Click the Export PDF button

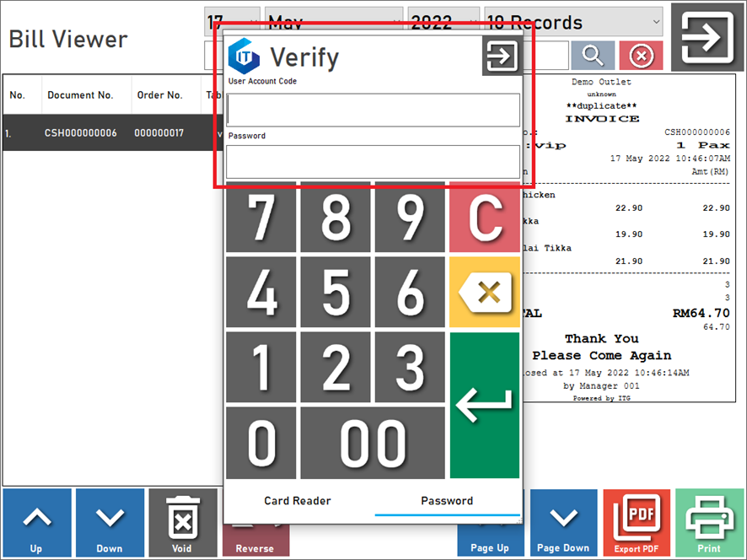click(x=637, y=522)
